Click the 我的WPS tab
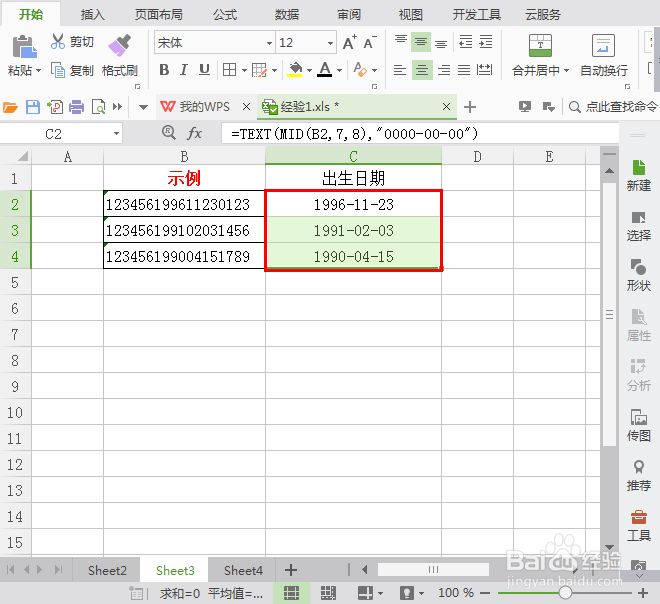660x604 pixels. coord(205,107)
